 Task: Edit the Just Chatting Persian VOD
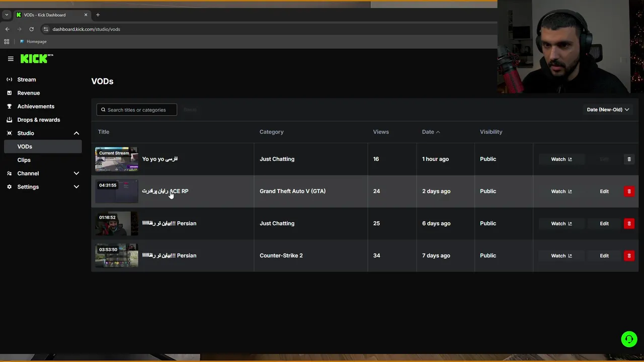[x=604, y=223]
